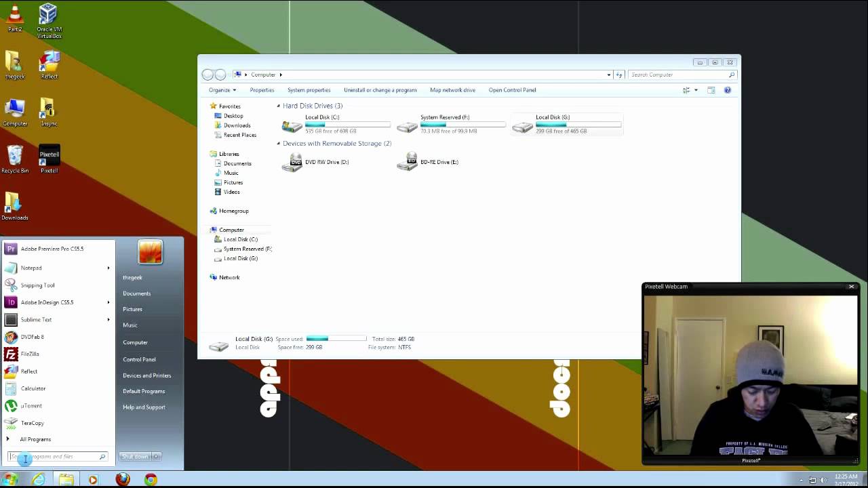Expand Sublime Text jump list arrow
868x488 pixels.
pyautogui.click(x=108, y=319)
